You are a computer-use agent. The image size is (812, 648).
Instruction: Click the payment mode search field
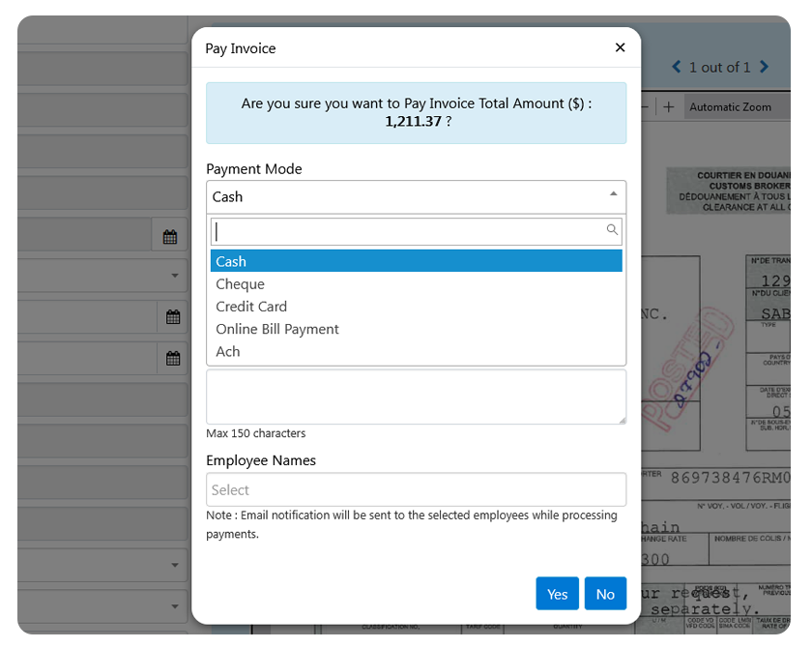(x=406, y=231)
